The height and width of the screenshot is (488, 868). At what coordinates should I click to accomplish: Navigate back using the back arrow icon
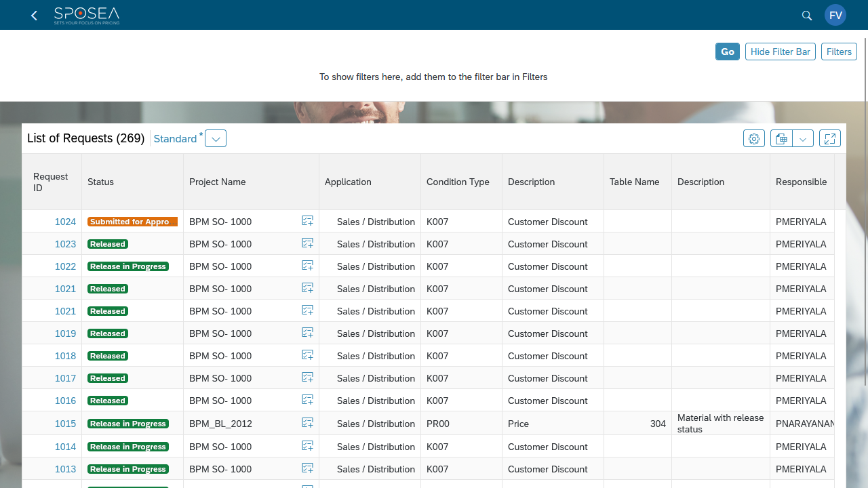click(x=33, y=15)
